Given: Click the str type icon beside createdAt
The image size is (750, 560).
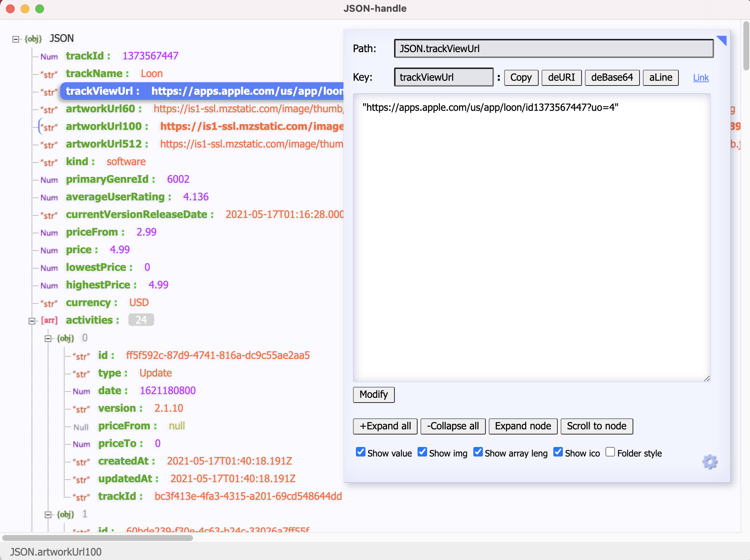Looking at the screenshot, I should [x=81, y=462].
